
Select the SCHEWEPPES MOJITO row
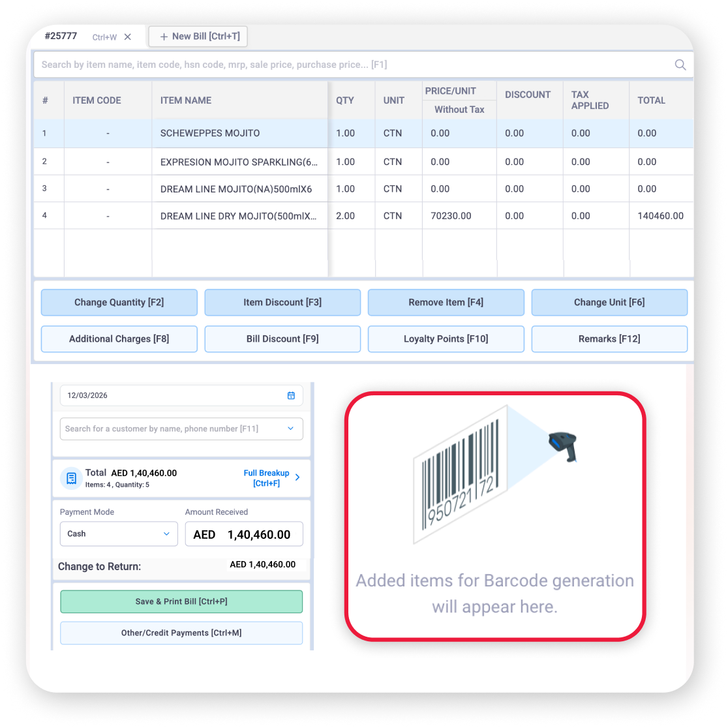pos(363,133)
